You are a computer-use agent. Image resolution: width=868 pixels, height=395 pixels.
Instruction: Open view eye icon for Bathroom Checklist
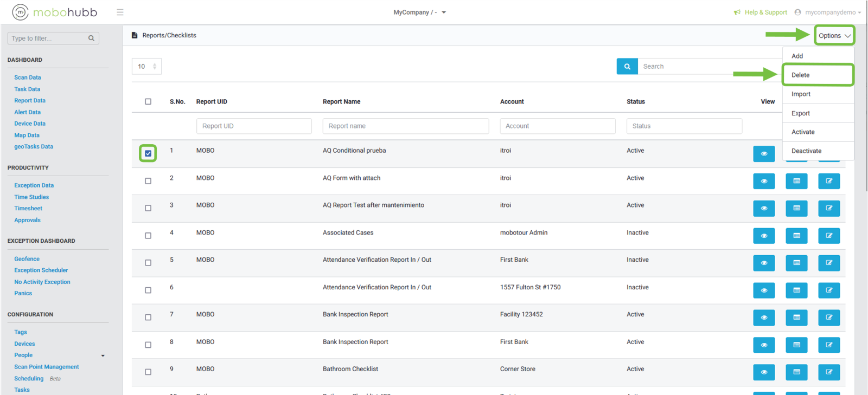pos(763,372)
